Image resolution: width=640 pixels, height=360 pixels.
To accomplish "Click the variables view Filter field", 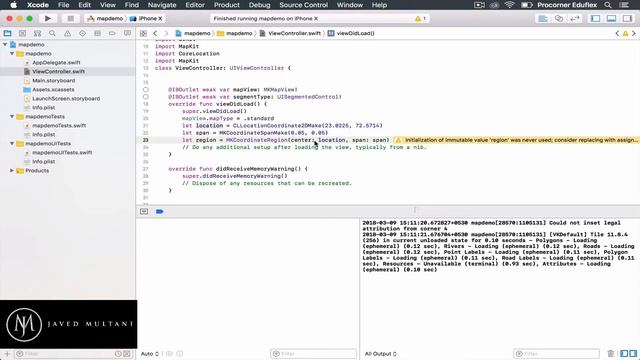I will [x=313, y=353].
